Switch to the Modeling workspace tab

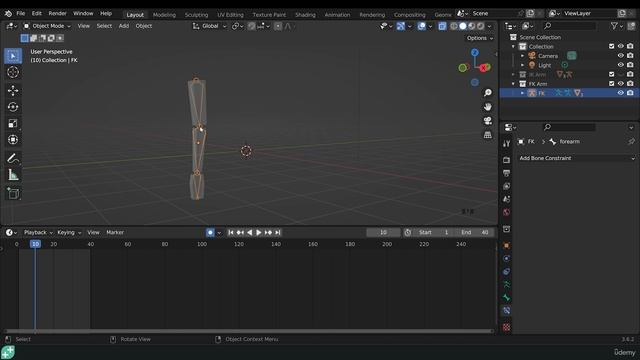pyautogui.click(x=164, y=15)
